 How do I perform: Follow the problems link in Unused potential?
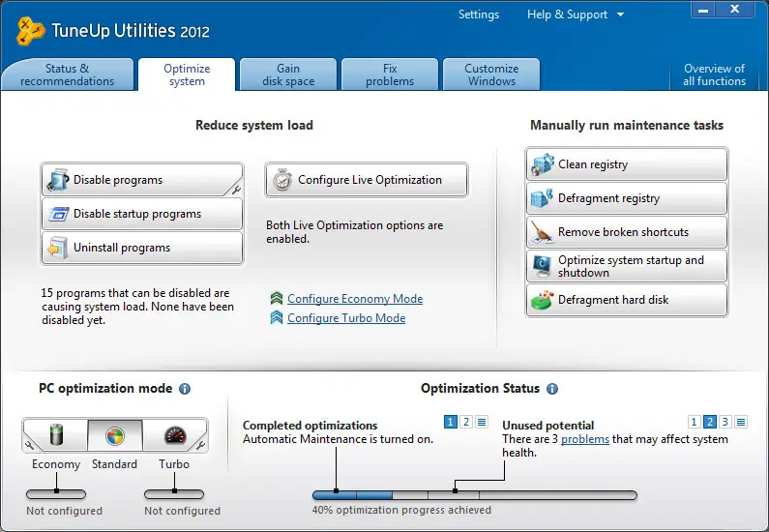point(585,439)
